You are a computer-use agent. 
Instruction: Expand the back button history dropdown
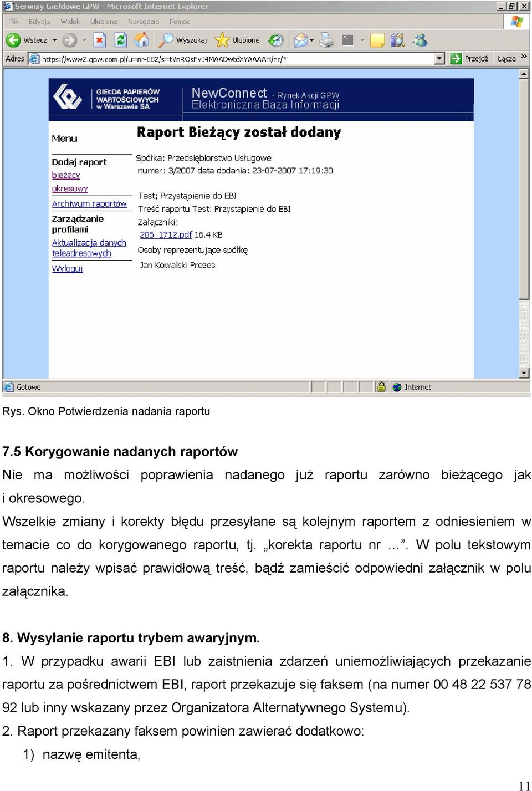pyautogui.click(x=54, y=40)
